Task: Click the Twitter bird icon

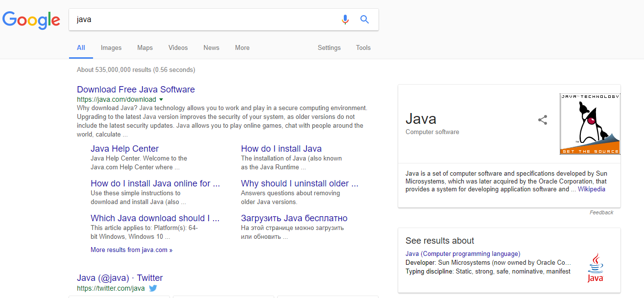Action: click(153, 288)
